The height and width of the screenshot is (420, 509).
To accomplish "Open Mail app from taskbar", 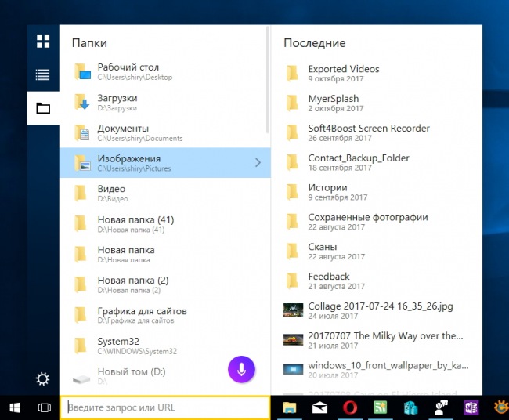I will coord(319,407).
